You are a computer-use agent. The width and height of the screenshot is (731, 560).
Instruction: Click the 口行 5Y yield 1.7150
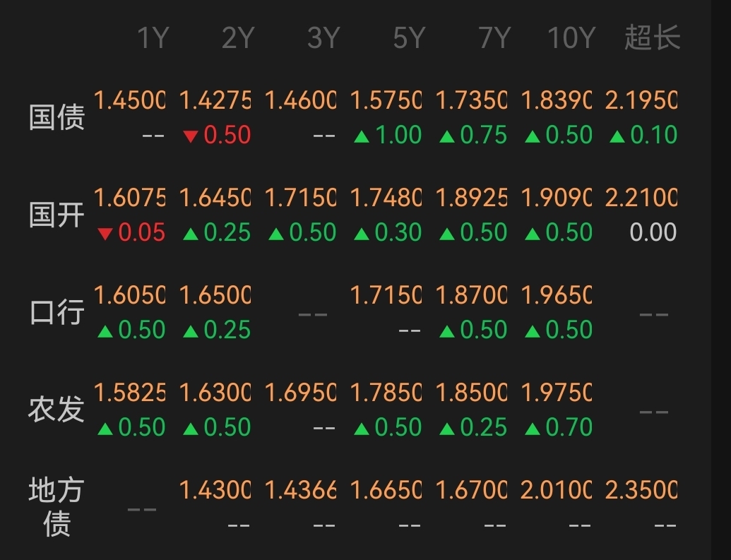click(386, 295)
